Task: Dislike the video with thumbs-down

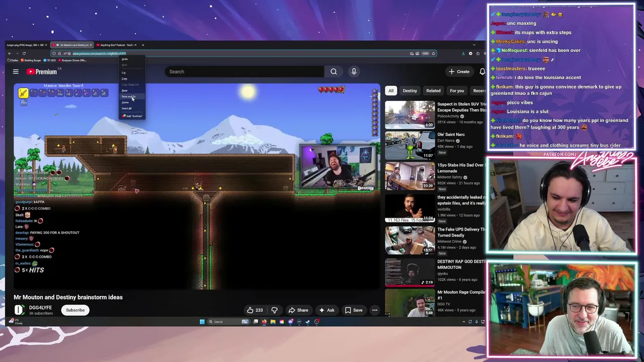Action: click(274, 310)
